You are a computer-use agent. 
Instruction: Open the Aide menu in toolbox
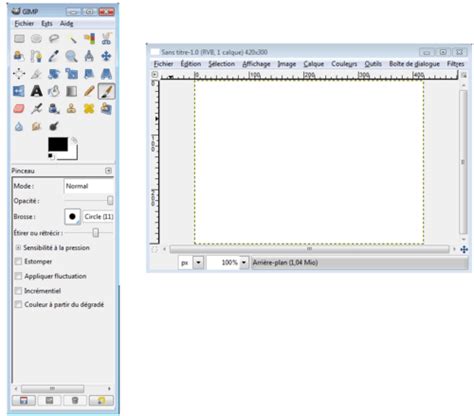pyautogui.click(x=66, y=24)
